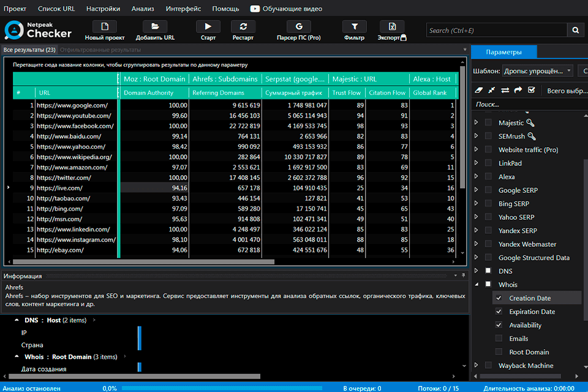Click the Новый проект toolbar icon
Screen dimensions: 588x392
(105, 27)
